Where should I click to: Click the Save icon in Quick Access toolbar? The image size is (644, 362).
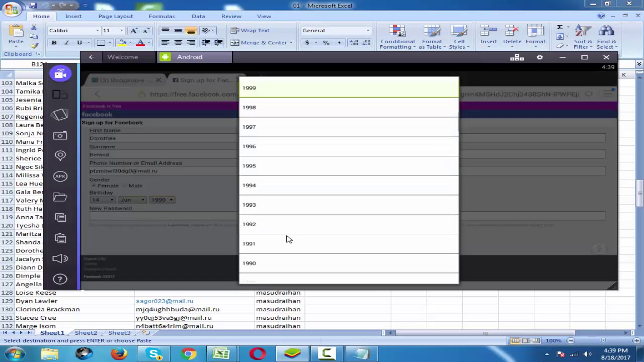33,6
